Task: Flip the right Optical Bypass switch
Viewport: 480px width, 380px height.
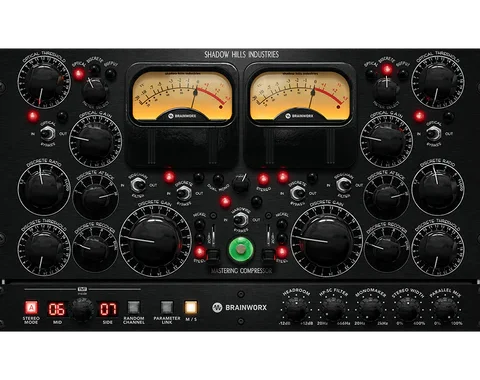Action: point(433,134)
